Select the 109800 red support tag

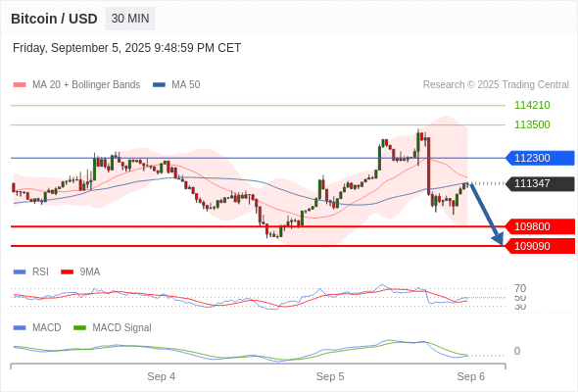tap(540, 226)
